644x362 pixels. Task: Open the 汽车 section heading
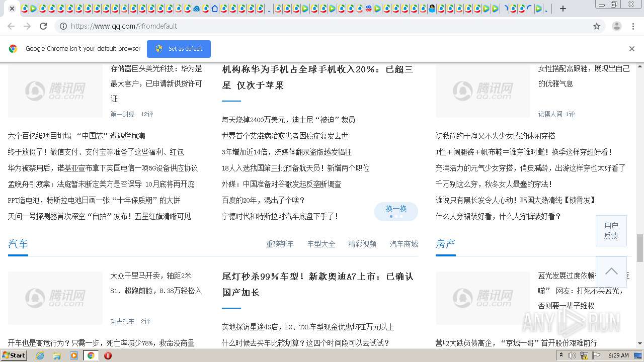pyautogui.click(x=18, y=244)
